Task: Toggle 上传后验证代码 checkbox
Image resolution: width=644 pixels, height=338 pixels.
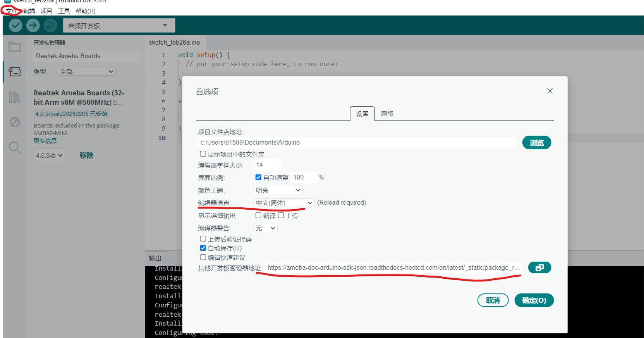Action: (203, 239)
